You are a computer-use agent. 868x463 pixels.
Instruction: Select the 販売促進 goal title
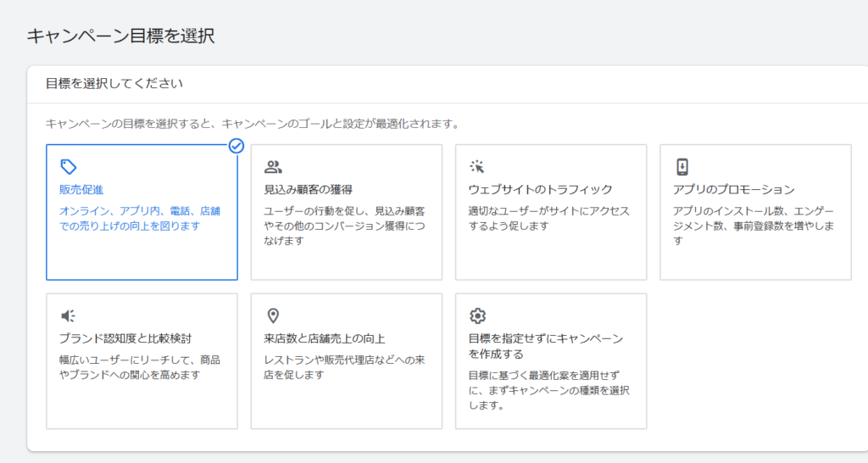tap(81, 189)
